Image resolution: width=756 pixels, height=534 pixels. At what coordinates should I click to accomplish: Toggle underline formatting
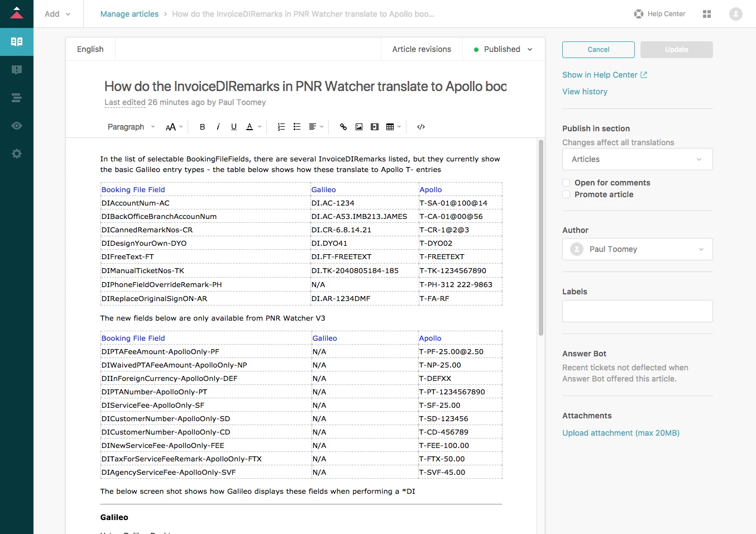coord(233,127)
